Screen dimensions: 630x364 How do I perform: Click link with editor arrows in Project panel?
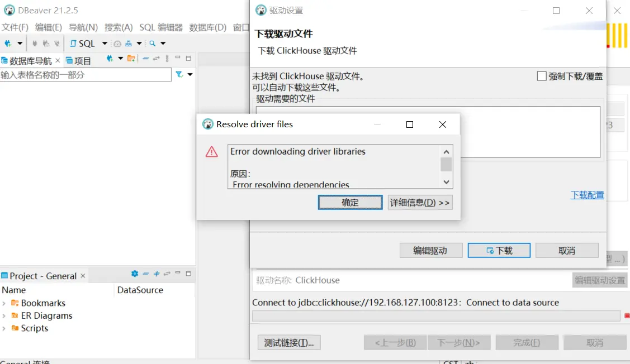(x=167, y=274)
